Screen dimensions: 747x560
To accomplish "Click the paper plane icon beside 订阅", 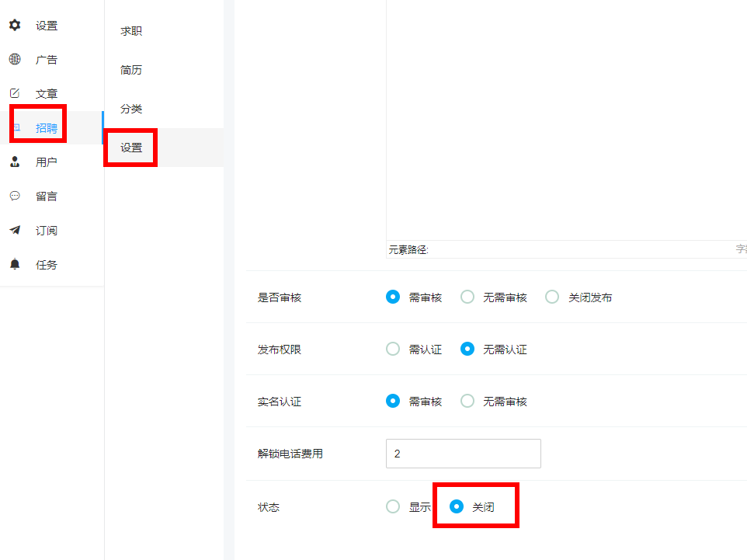I will [x=15, y=230].
